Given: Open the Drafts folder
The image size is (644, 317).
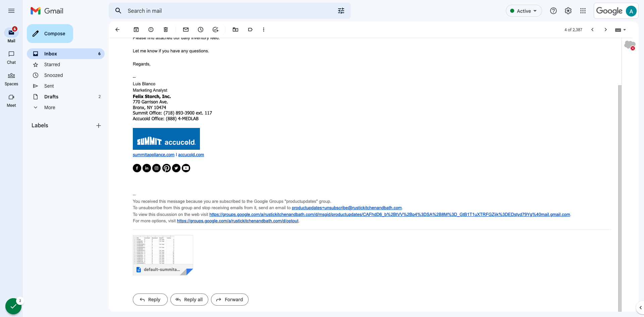Looking at the screenshot, I should pyautogui.click(x=66, y=97).
